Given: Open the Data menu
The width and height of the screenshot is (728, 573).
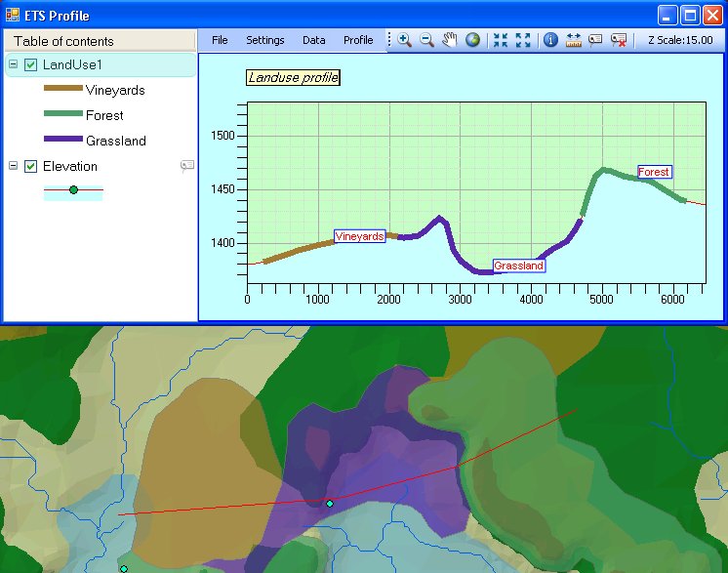Looking at the screenshot, I should pyautogui.click(x=313, y=40).
